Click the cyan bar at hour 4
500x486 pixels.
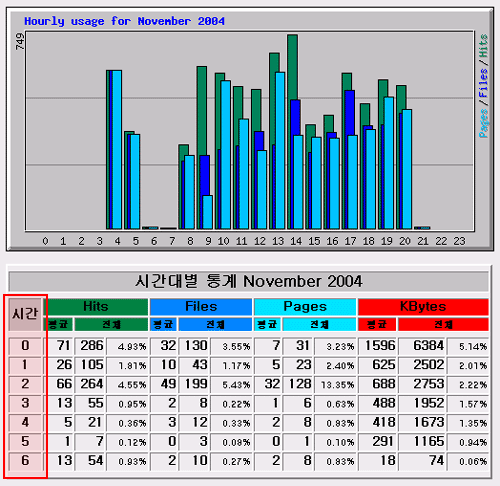coord(117,150)
